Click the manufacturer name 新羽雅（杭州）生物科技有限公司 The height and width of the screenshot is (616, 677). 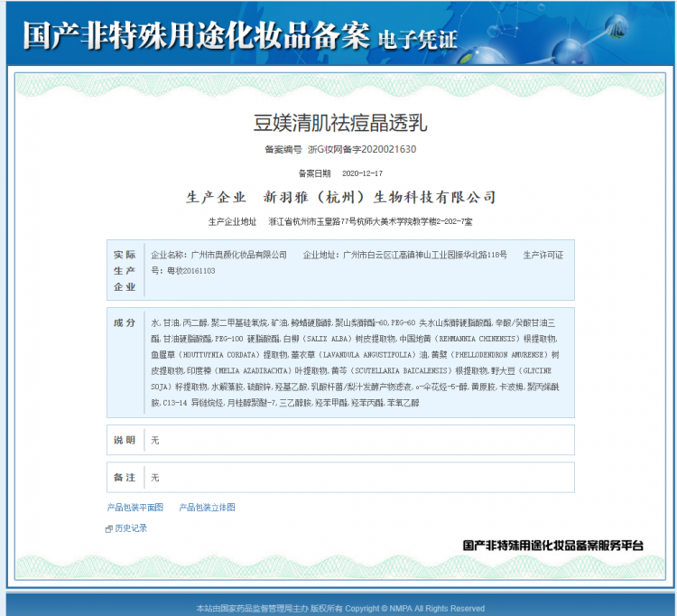pyautogui.click(x=379, y=197)
